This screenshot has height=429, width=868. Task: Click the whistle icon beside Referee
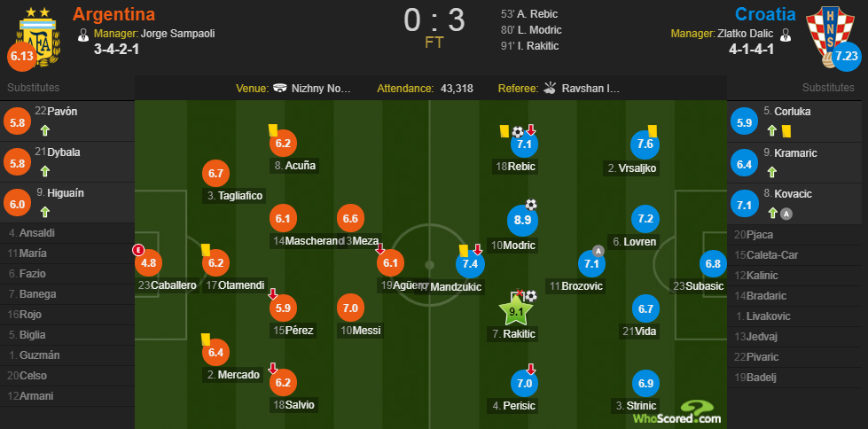point(549,88)
